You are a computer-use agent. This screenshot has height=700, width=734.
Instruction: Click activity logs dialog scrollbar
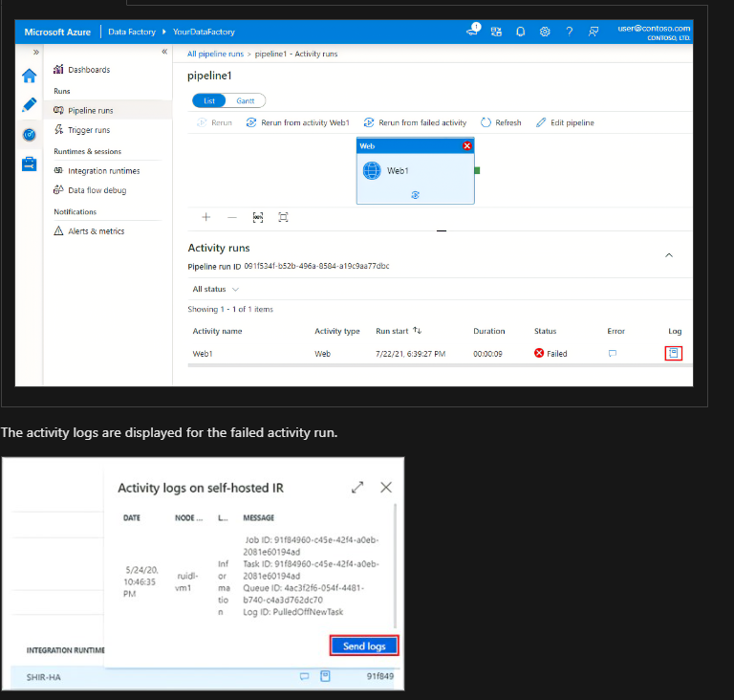click(x=395, y=566)
